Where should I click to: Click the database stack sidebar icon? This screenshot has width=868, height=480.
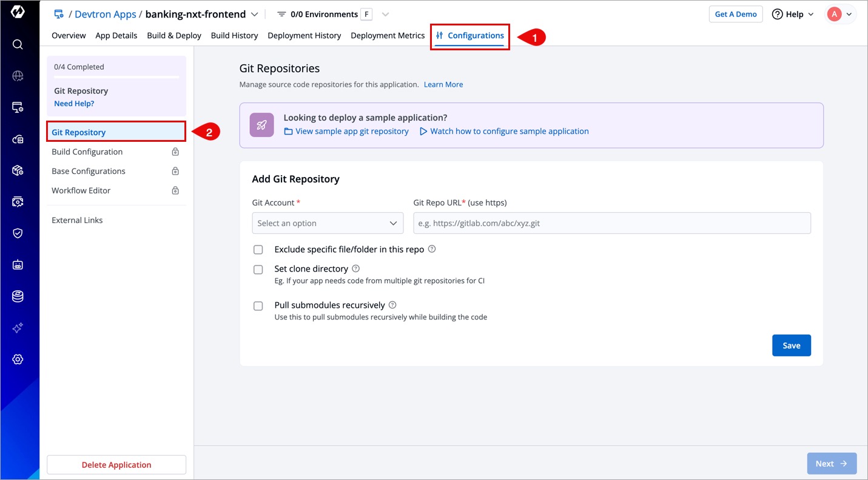pyautogui.click(x=18, y=296)
